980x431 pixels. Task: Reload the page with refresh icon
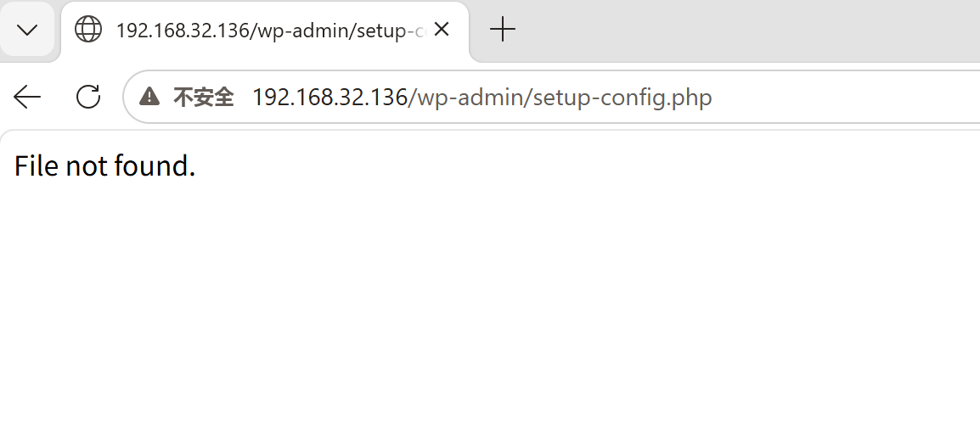pyautogui.click(x=88, y=97)
